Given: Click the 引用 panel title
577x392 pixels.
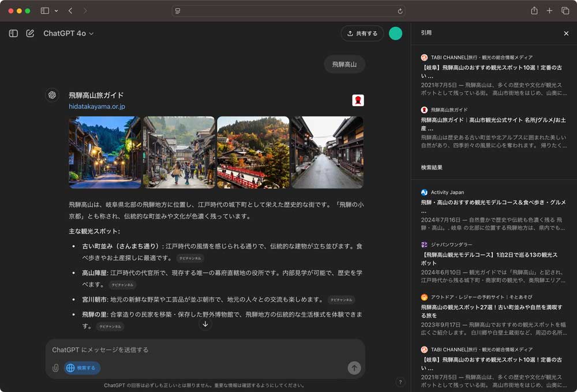Looking at the screenshot, I should [x=426, y=33].
